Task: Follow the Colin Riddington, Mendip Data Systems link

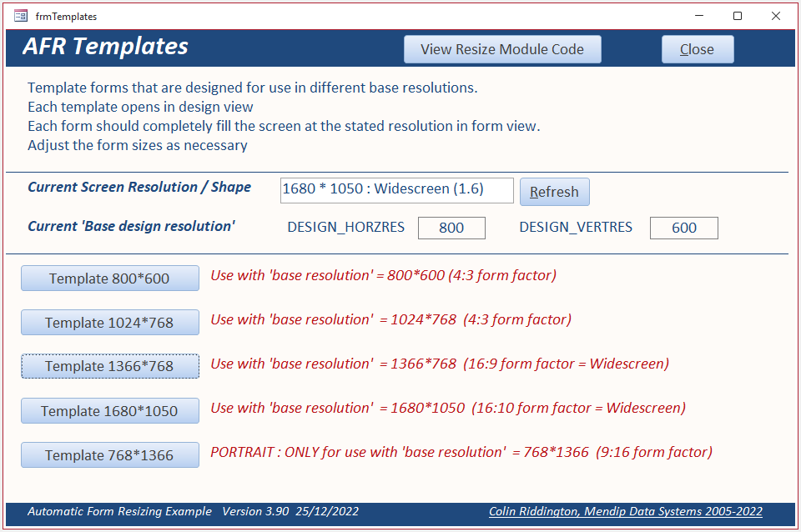Action: coord(625,511)
